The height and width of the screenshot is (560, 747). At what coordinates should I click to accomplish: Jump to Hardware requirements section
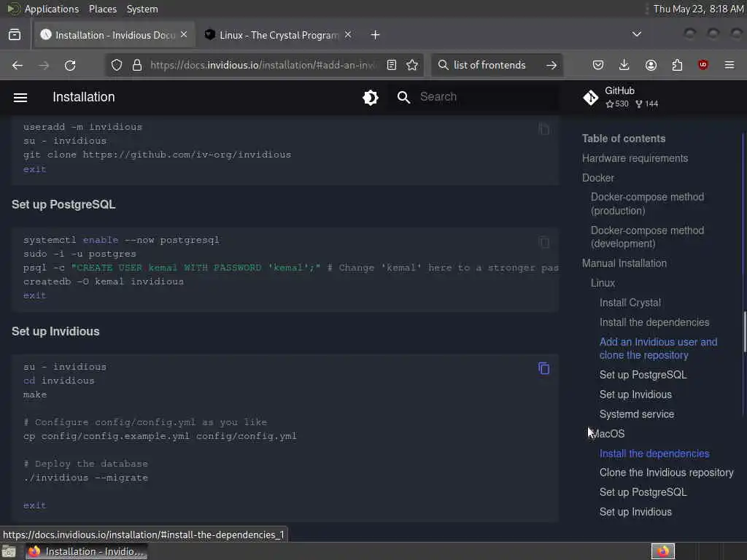tap(635, 158)
